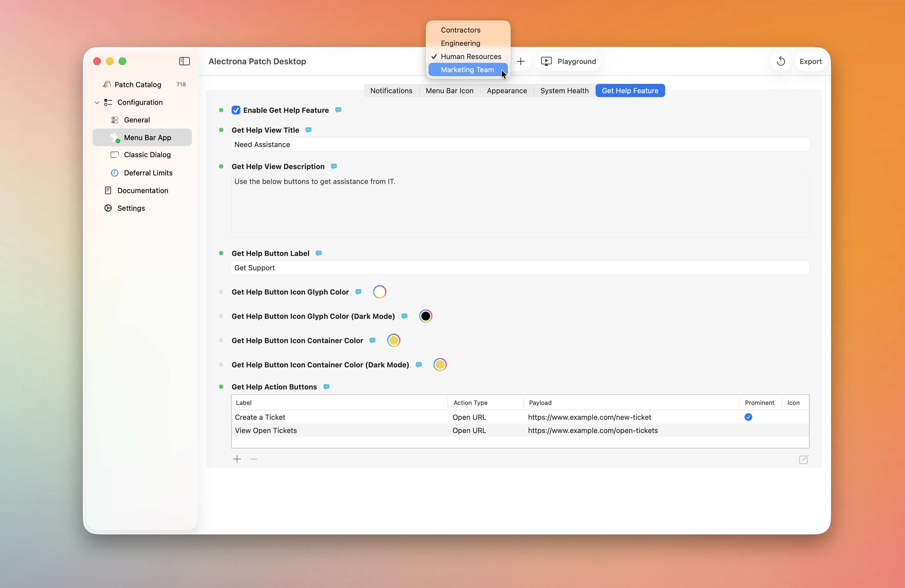Click the plus add profile button

click(521, 61)
